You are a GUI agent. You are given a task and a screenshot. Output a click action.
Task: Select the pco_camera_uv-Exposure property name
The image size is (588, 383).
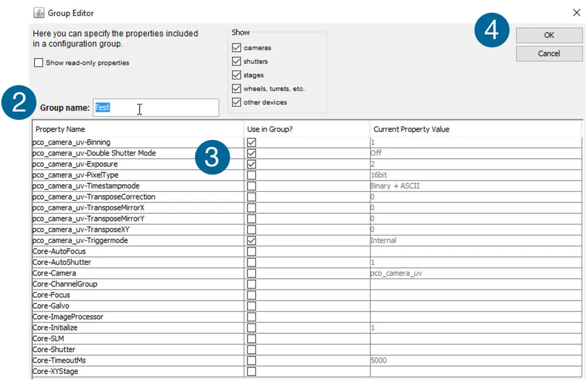(x=75, y=164)
